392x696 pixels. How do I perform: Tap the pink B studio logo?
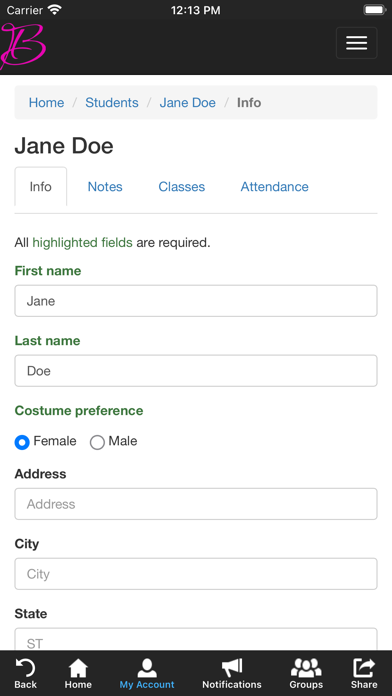point(23,46)
